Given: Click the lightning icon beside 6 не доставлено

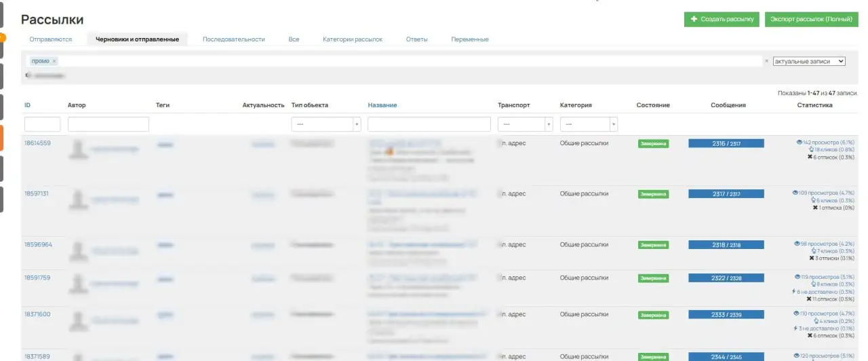Looking at the screenshot, I should (x=793, y=292).
